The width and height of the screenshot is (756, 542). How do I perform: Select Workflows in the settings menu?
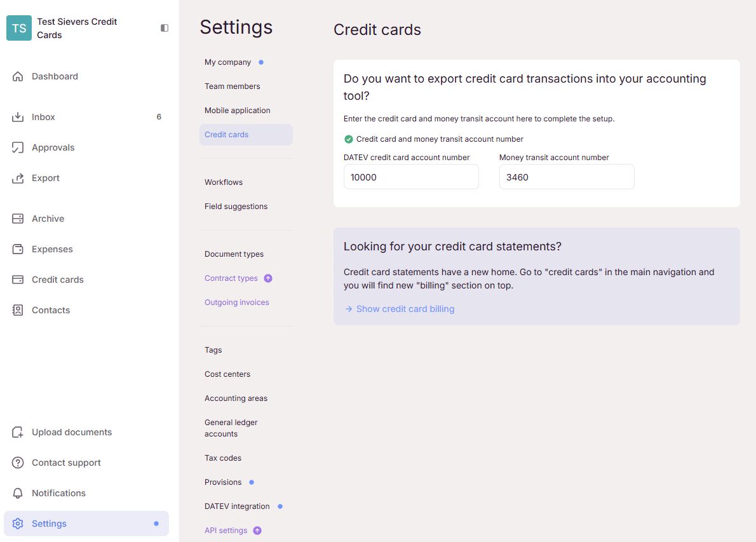[x=224, y=182]
